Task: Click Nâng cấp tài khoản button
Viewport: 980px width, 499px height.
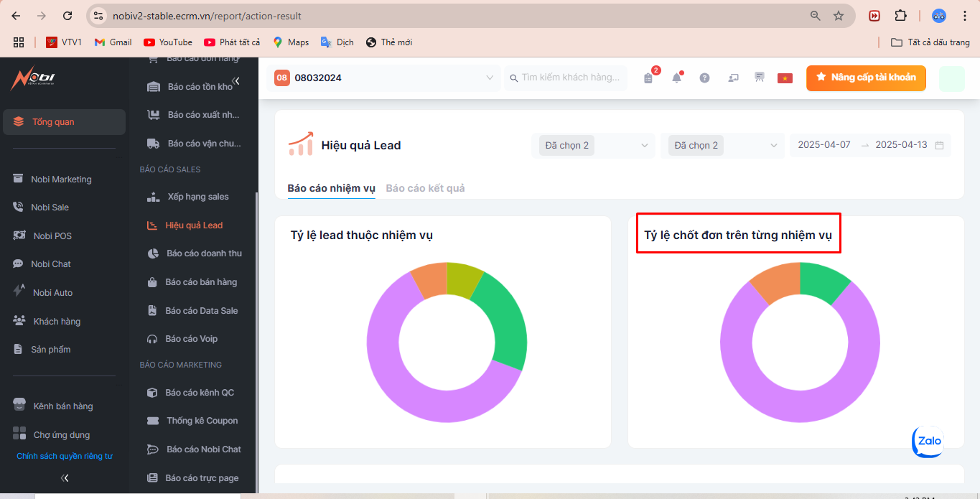Action: [865, 78]
